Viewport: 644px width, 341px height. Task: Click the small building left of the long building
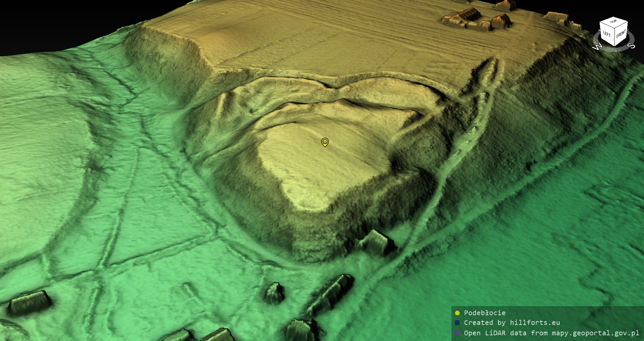pyautogui.click(x=274, y=293)
